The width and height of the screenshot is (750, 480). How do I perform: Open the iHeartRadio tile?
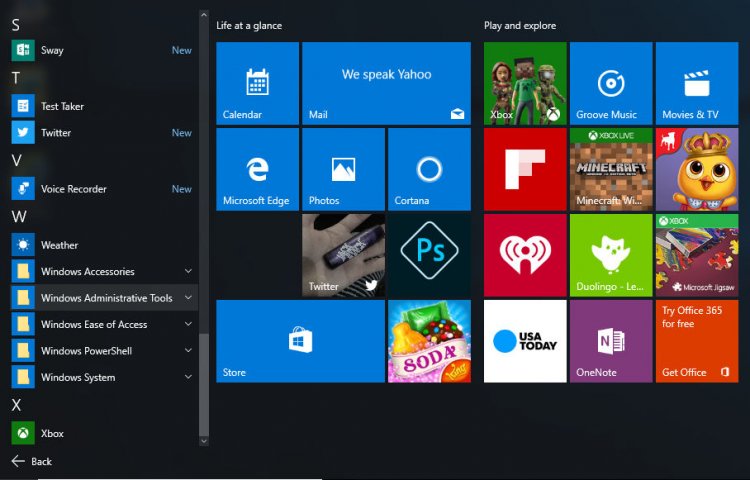pyautogui.click(x=525, y=255)
